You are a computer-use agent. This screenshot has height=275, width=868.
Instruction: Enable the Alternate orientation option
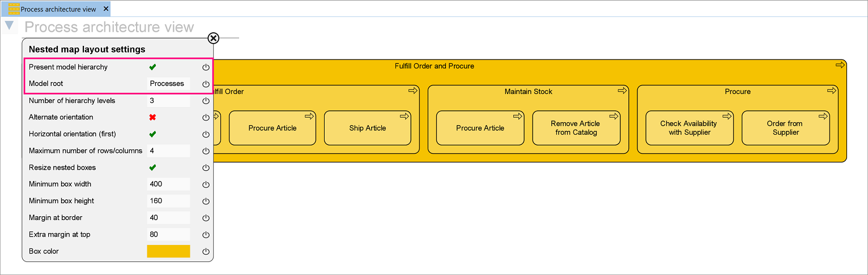coord(152,117)
